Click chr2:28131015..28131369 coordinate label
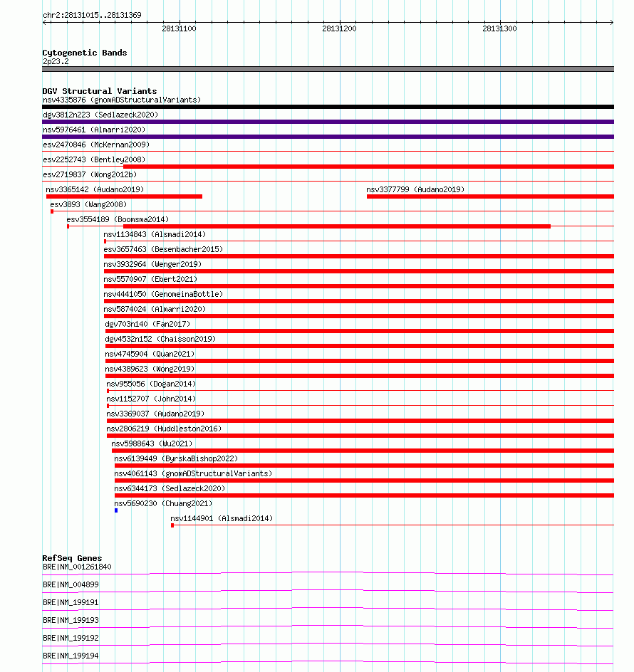 click(92, 15)
